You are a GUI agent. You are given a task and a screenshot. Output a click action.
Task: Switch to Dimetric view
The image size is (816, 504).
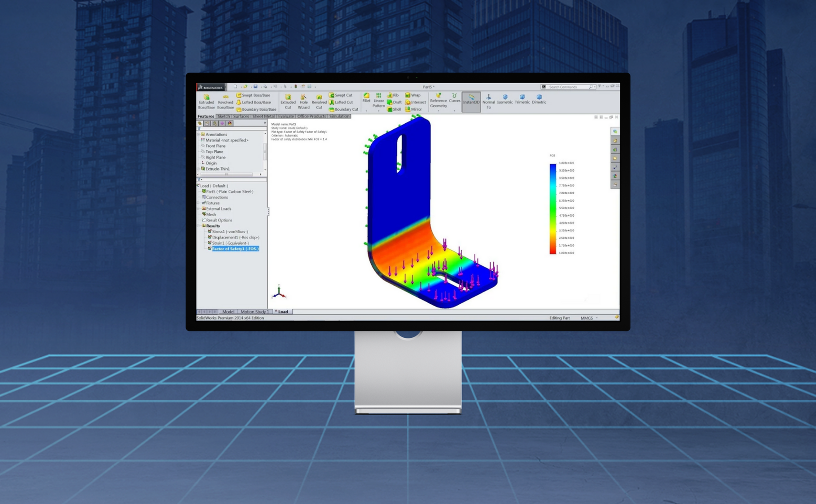[539, 99]
